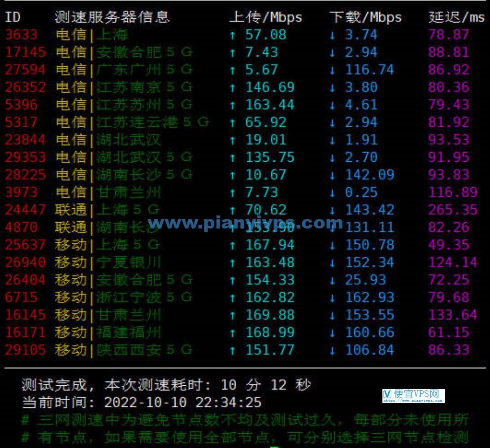Click server ID 25637
Screen dimensions: 490x448
click(x=25, y=245)
